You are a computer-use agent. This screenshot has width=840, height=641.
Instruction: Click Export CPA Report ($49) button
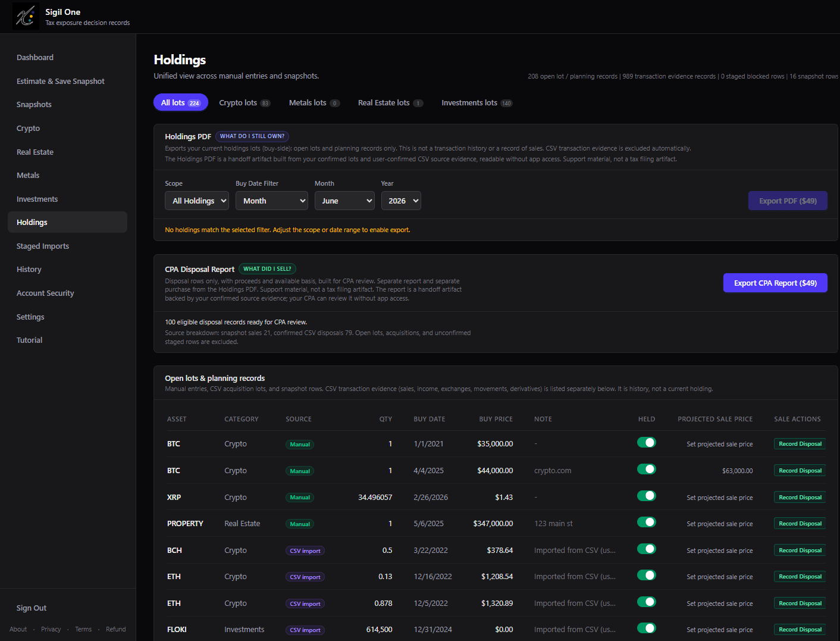pos(775,283)
